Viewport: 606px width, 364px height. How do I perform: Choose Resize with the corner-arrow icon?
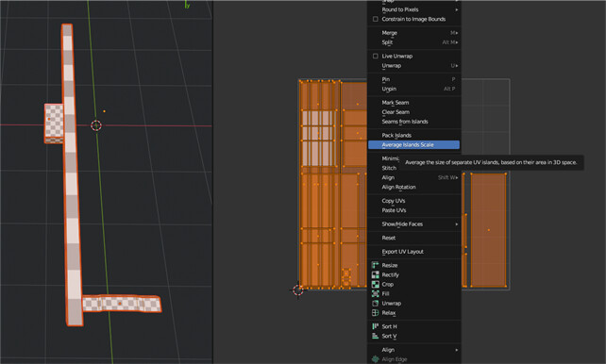point(414,265)
